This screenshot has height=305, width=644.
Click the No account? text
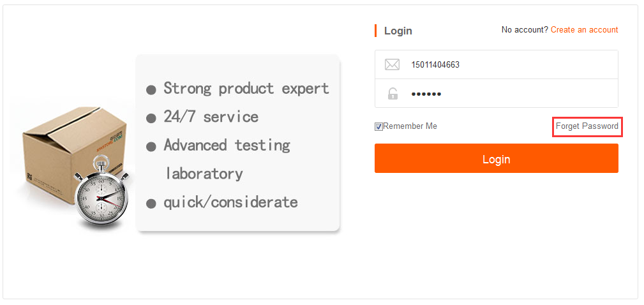525,30
